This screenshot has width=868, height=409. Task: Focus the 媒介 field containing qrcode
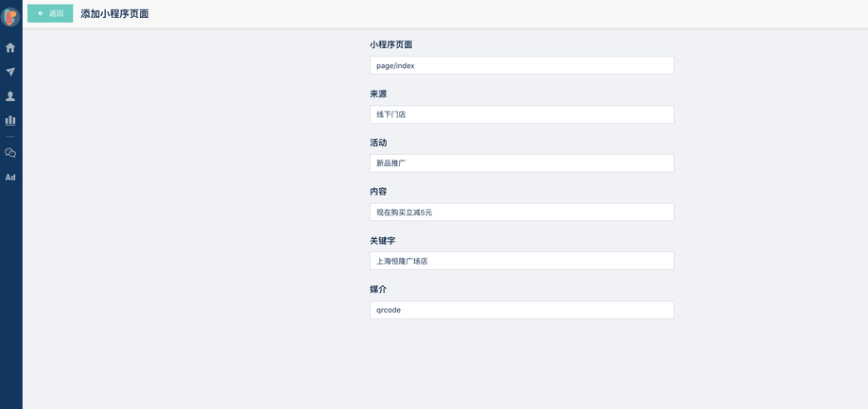tap(521, 310)
